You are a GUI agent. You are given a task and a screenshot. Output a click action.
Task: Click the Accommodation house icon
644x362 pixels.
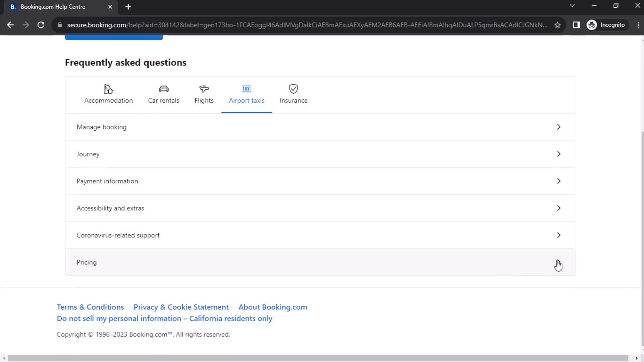click(x=108, y=89)
